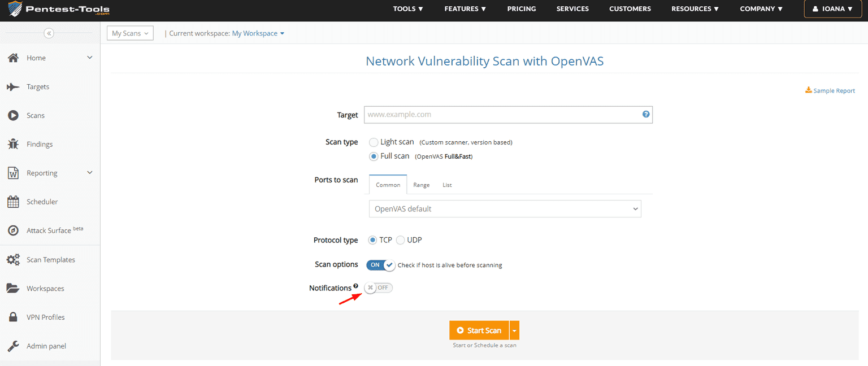868x366 pixels.
Task: Disable the check if host is alive toggle
Action: pyautogui.click(x=381, y=265)
